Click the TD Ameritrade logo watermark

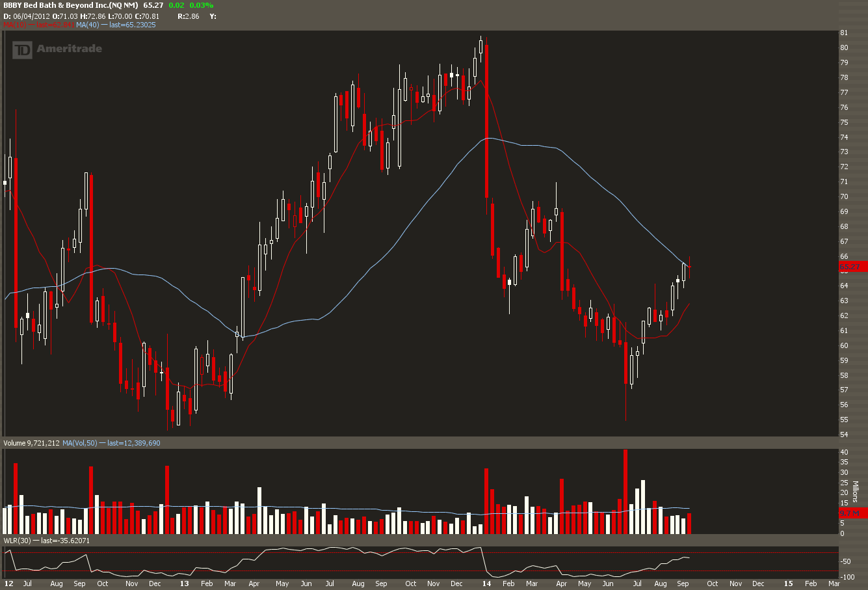pyautogui.click(x=58, y=49)
